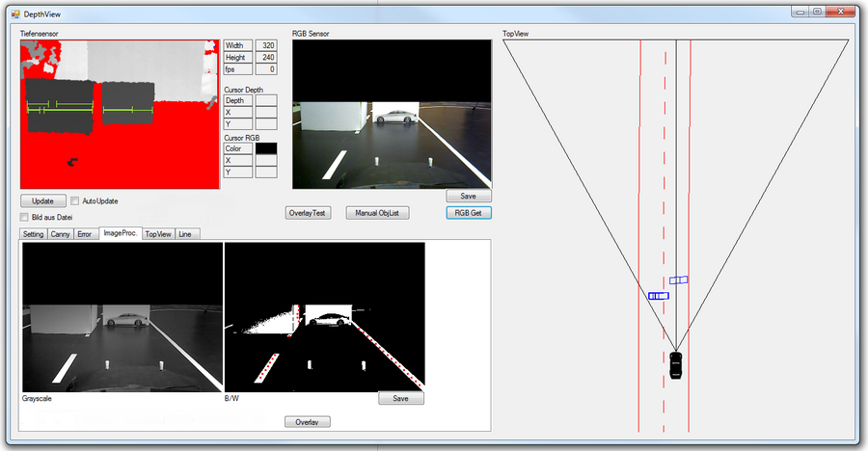This screenshot has height=451, width=868.
Task: Open the Canny tab
Action: pos(61,234)
